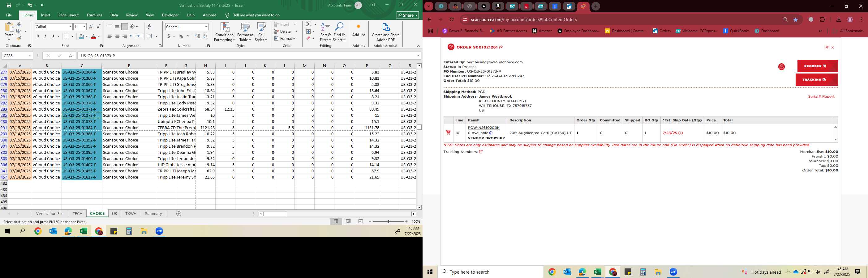Open the Data ribbon tab
The image size is (868, 278).
114,15
